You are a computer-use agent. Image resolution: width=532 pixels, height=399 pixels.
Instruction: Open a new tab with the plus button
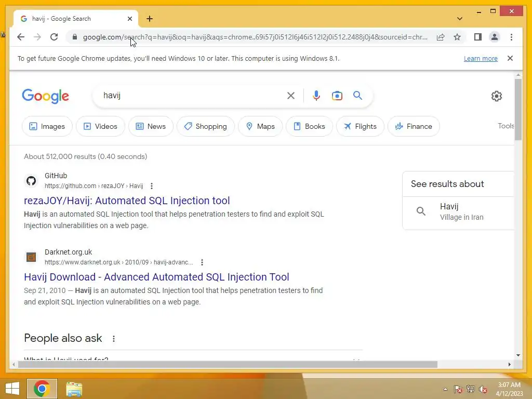click(150, 19)
